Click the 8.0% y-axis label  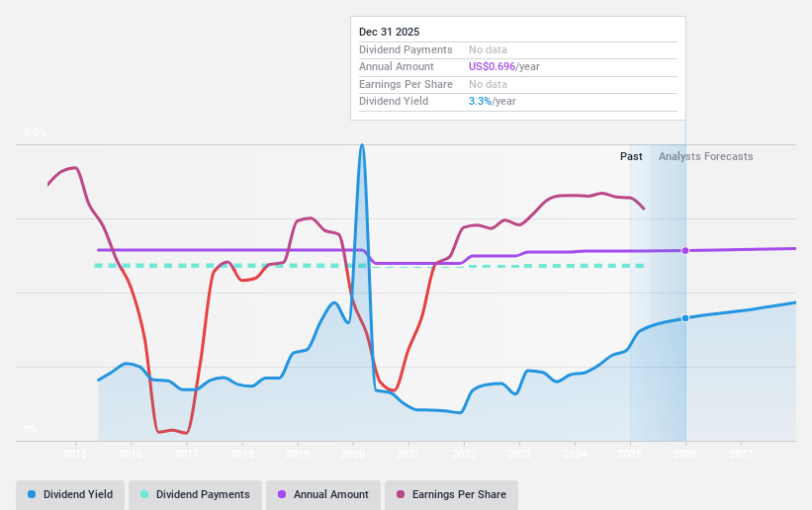(35, 133)
